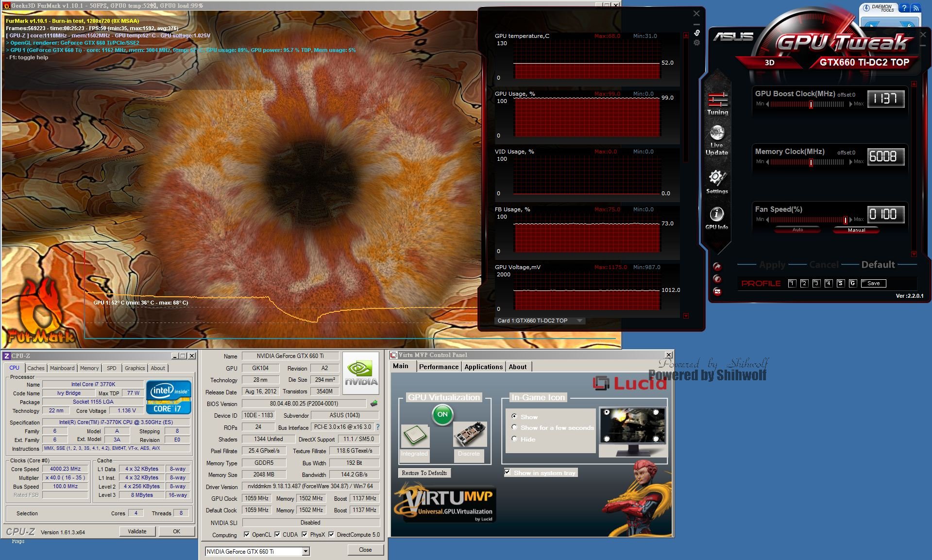Viewport: 932px width, 560px height.
Task: Click the Bus Interface question mark in GPU-Z
Action: pyautogui.click(x=377, y=427)
